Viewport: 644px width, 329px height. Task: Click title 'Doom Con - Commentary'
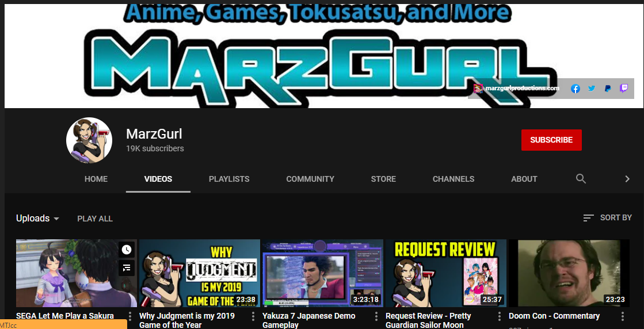tap(554, 316)
